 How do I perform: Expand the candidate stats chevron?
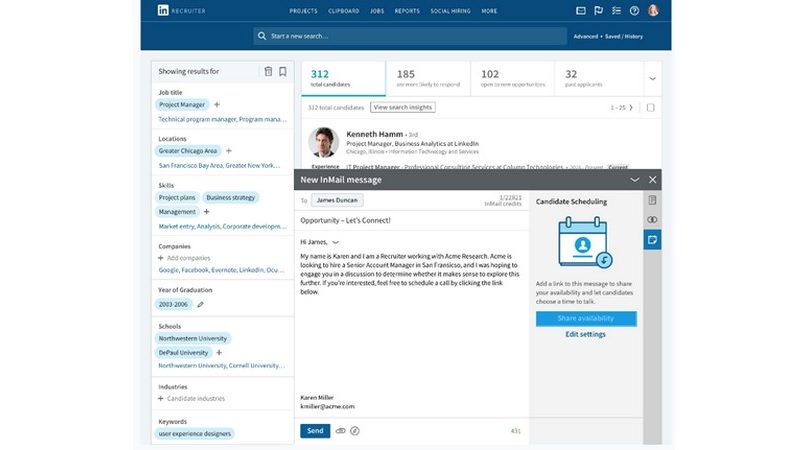[652, 79]
